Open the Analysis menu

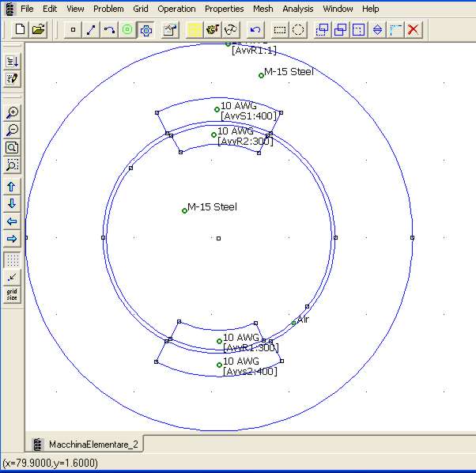(x=298, y=9)
